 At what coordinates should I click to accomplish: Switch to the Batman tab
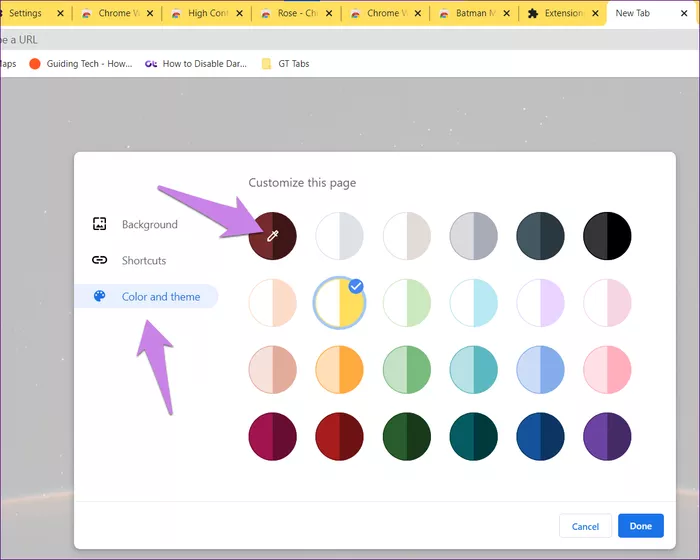point(474,13)
